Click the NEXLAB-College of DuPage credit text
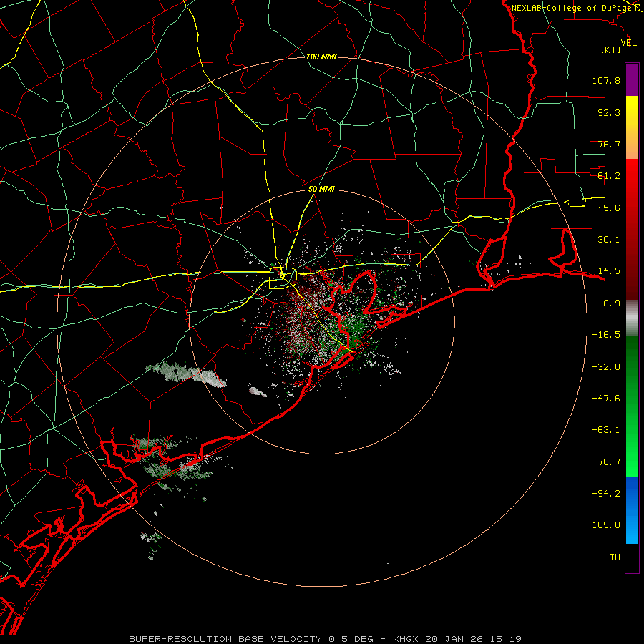This screenshot has height=644, width=644. coord(572,8)
